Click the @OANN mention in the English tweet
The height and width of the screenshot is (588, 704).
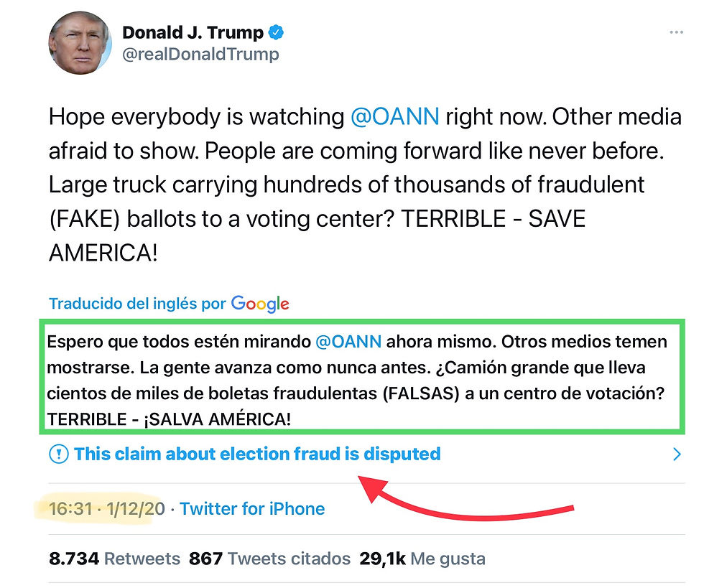(x=394, y=116)
